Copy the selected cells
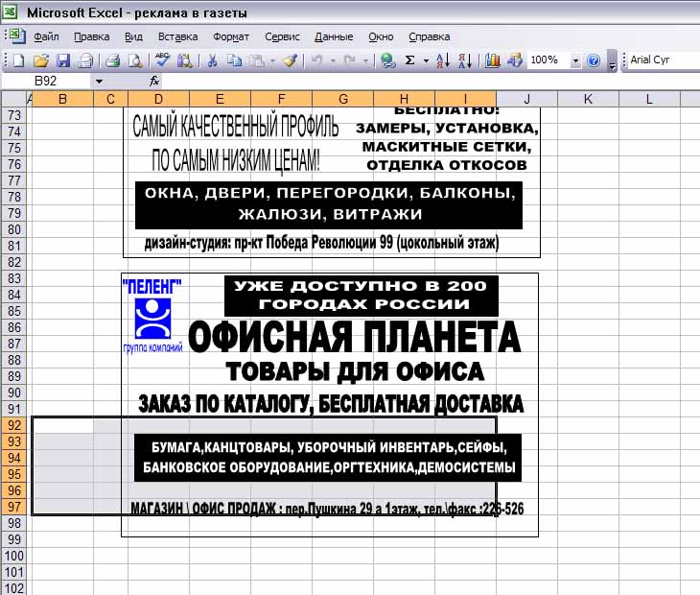700x595 pixels. [x=234, y=60]
